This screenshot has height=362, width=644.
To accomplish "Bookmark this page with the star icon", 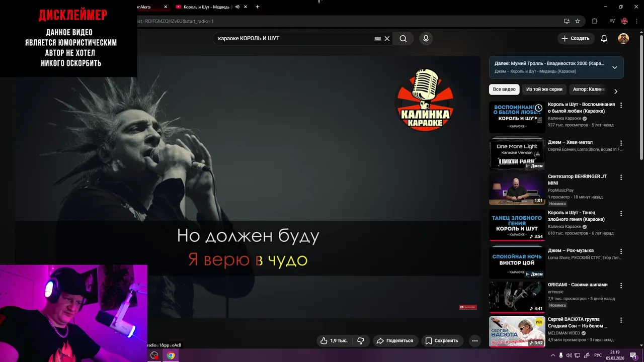I will [578, 21].
